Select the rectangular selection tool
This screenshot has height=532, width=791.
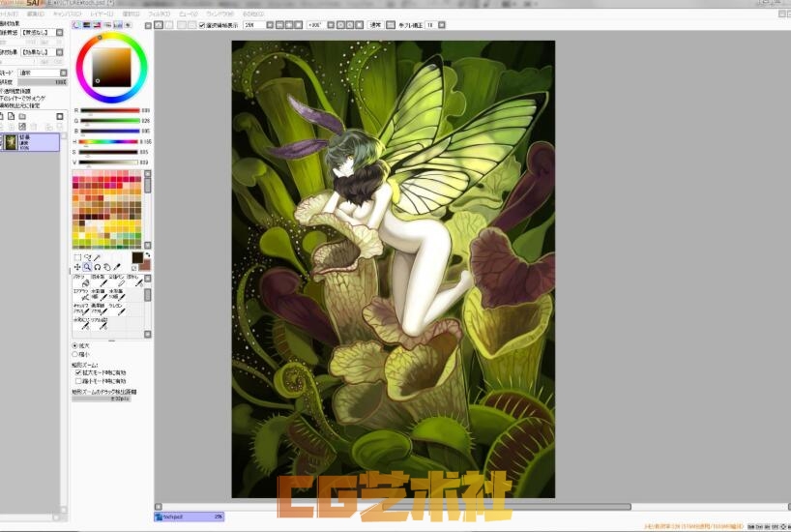click(x=77, y=257)
